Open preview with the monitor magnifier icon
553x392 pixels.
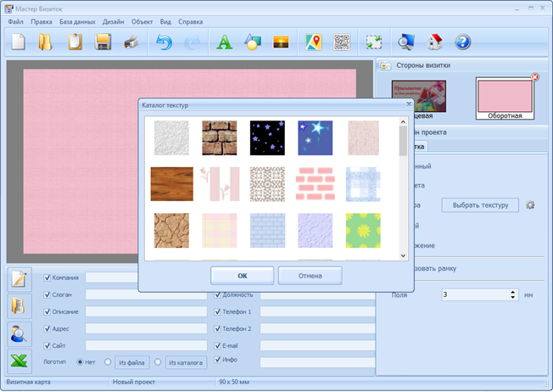406,42
